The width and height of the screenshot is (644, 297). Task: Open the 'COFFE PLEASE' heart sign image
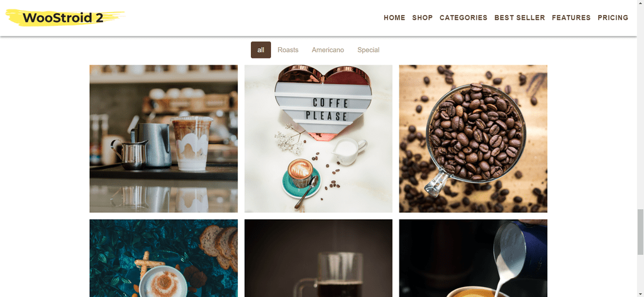coord(318,139)
